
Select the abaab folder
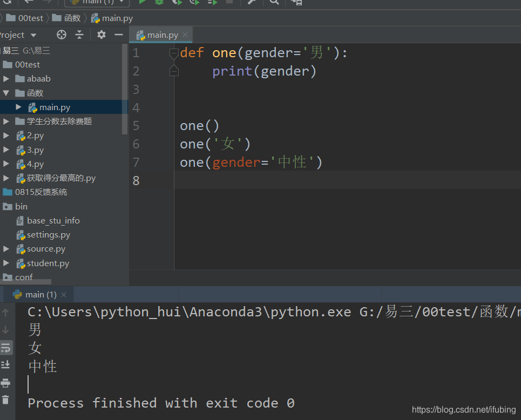38,79
